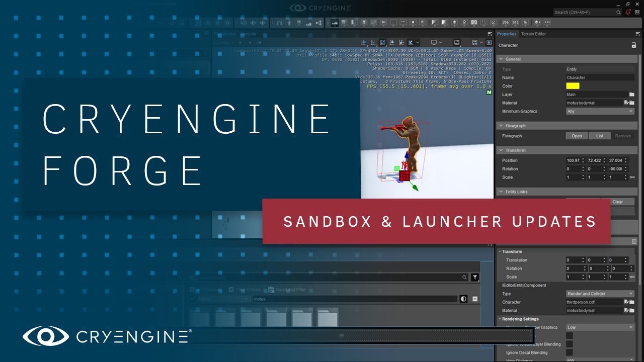Enable Ignore Decal Blending checkbox
The image size is (644, 362).
coord(570,352)
